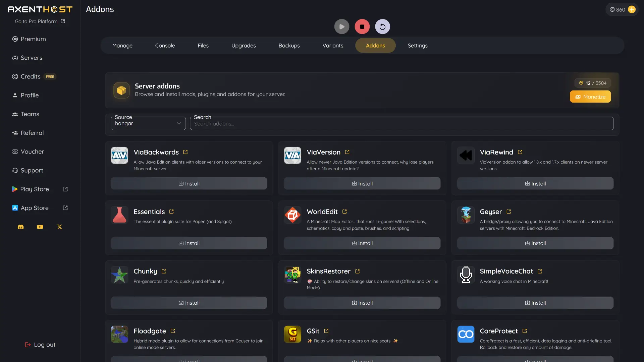The width and height of the screenshot is (644, 362).
Task: Open the Backups tab
Action: [x=289, y=46]
